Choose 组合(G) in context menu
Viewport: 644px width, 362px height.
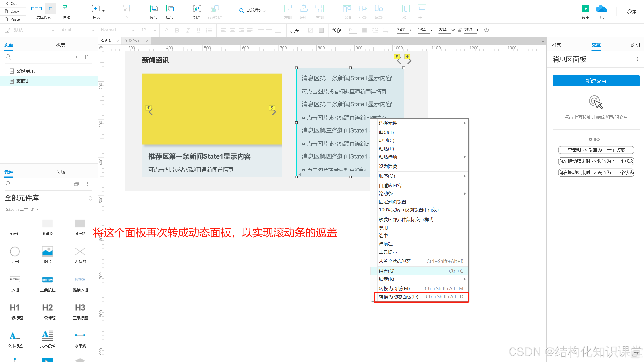click(419, 271)
